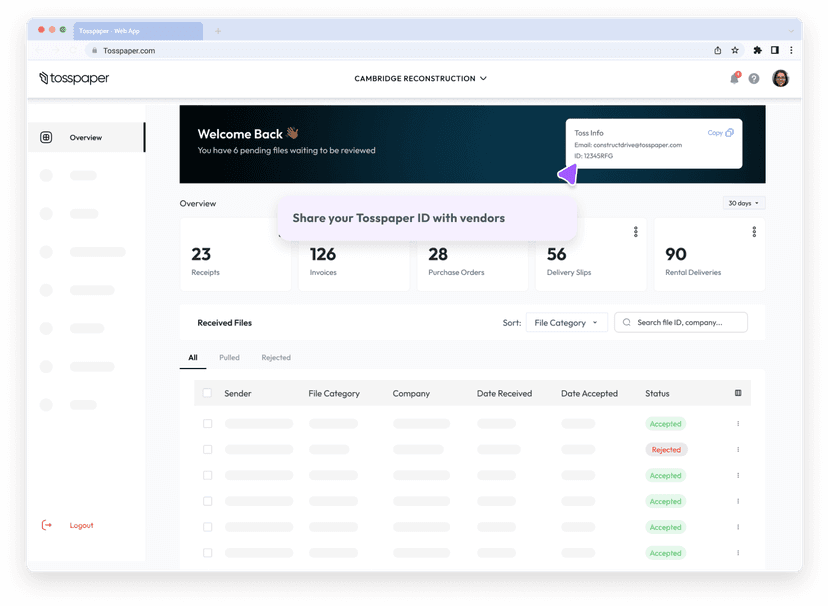The width and height of the screenshot is (828, 606).
Task: Click the notification bell icon
Action: coord(734,78)
